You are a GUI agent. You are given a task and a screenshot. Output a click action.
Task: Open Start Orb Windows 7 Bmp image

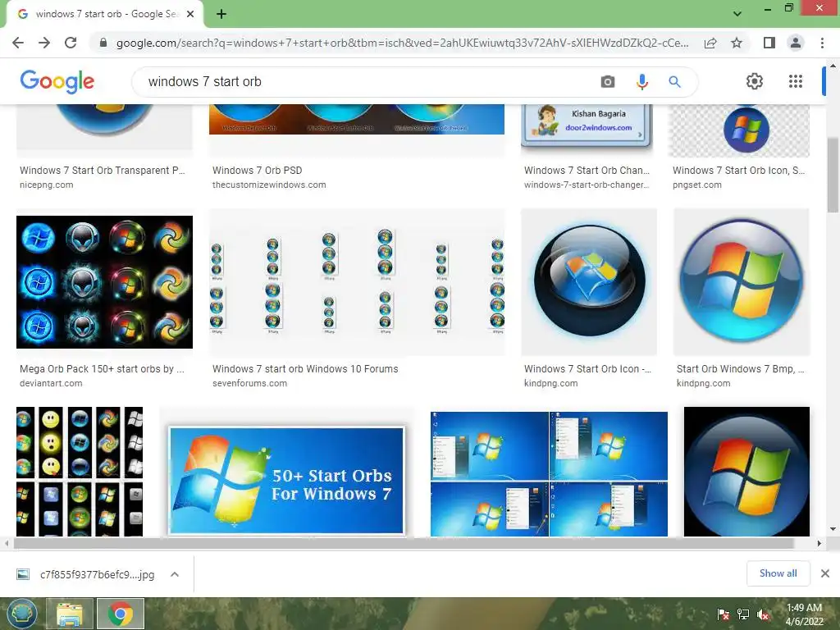pyautogui.click(x=742, y=282)
